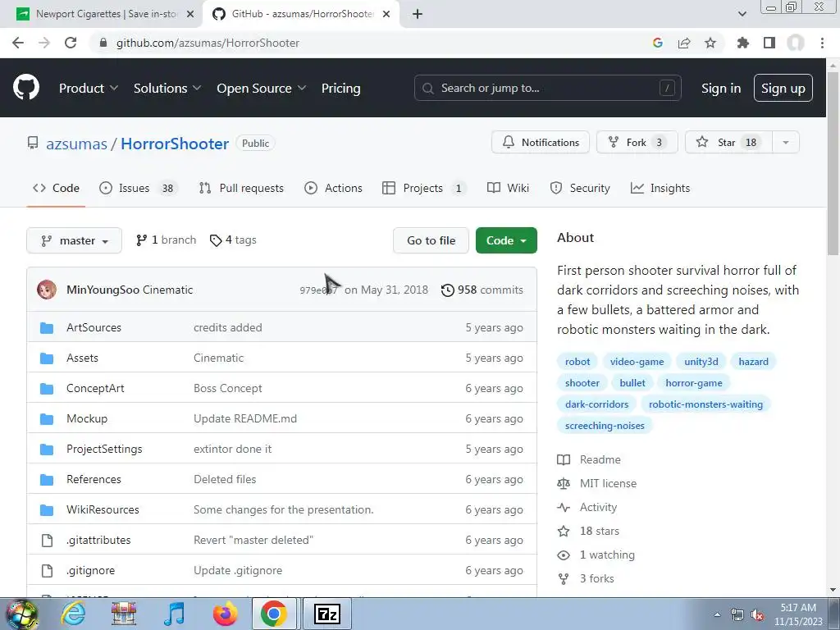Open 7-Zip from taskbar
The height and width of the screenshot is (630, 840).
click(327, 614)
